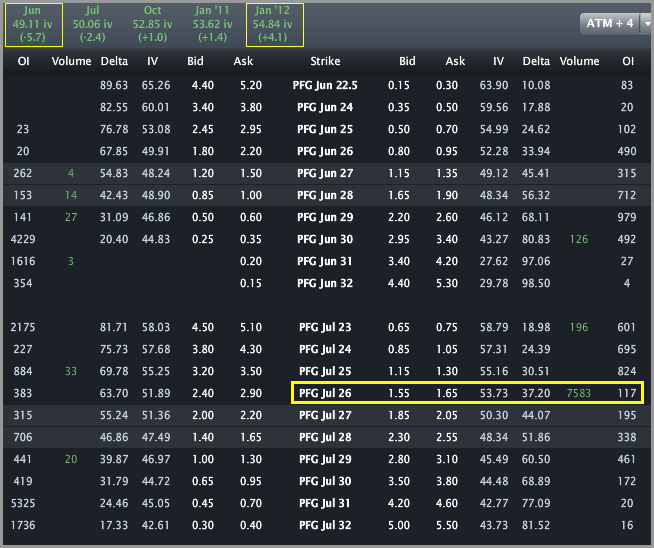Image resolution: width=654 pixels, height=548 pixels.
Task: Click the calls Volume column header
Action: point(71,61)
